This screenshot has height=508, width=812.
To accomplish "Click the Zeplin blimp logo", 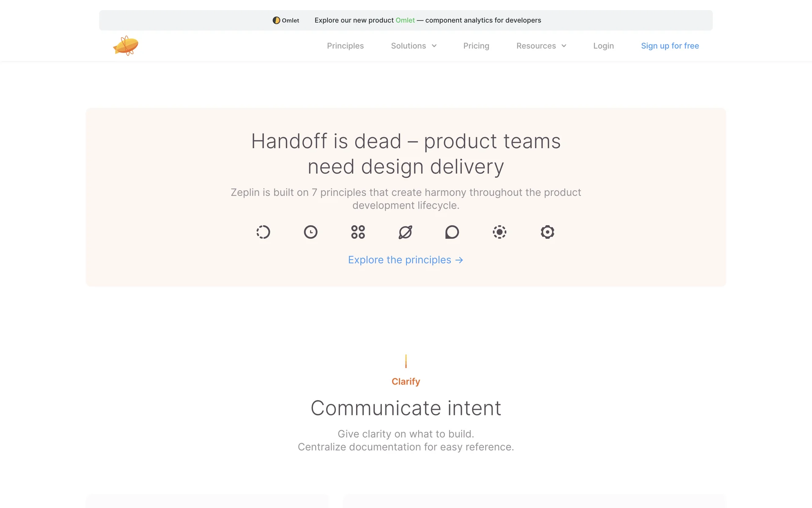I will coord(126,46).
